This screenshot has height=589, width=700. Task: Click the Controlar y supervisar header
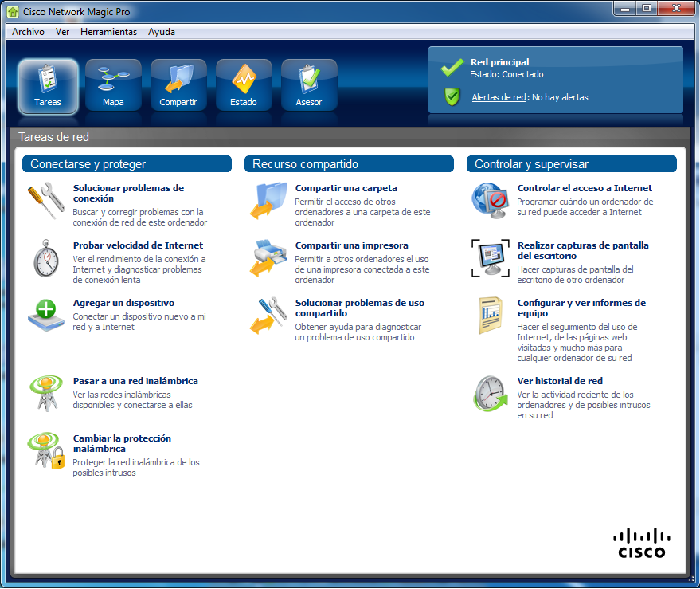[x=572, y=164]
